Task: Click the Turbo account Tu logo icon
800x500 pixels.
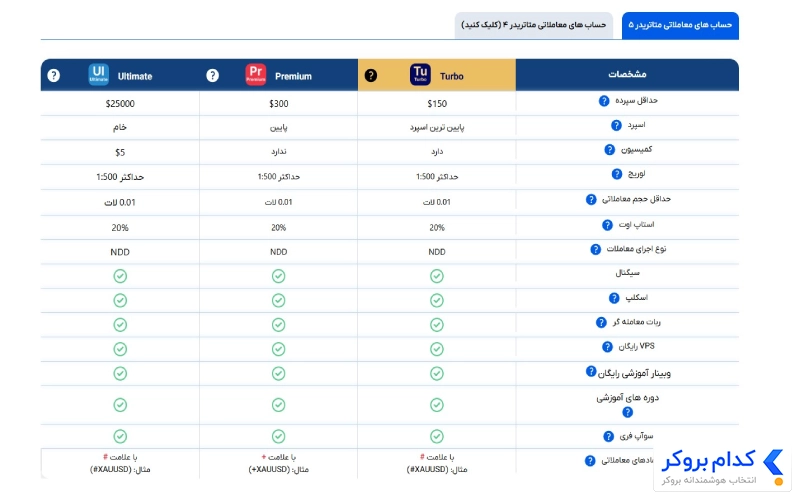Action: (420, 74)
